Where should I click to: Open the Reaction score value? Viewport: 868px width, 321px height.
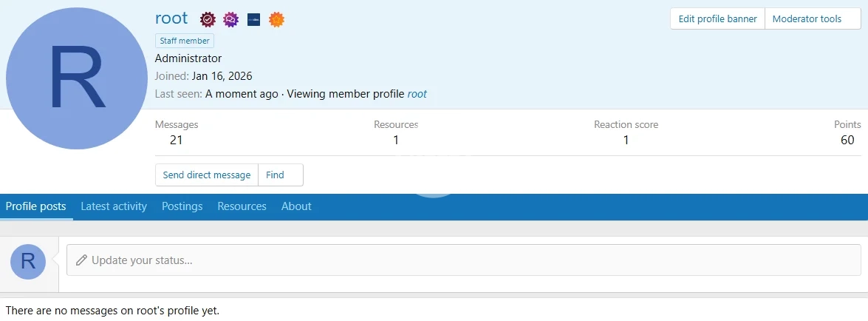[x=625, y=140]
